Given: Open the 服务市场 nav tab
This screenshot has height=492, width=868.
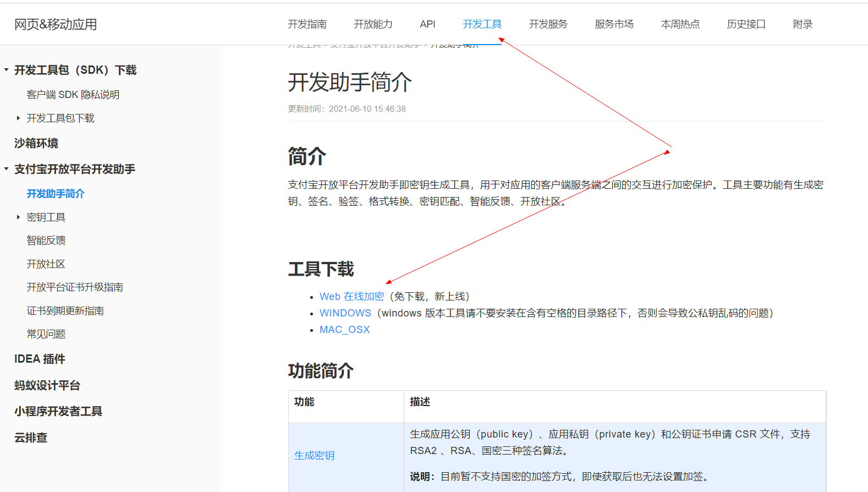Looking at the screenshot, I should 614,24.
